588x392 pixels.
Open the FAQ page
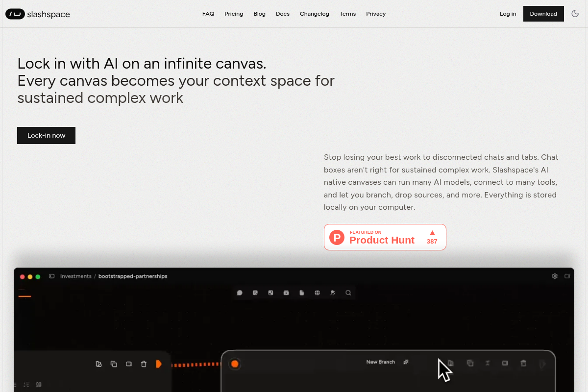click(208, 14)
